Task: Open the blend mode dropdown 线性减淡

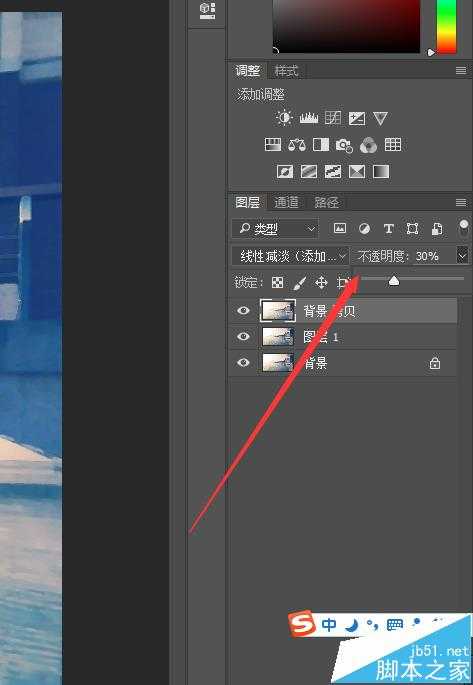Action: [x=290, y=256]
